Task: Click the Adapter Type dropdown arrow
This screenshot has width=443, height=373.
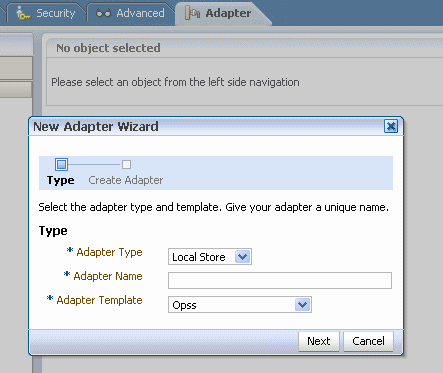Action: pyautogui.click(x=243, y=257)
